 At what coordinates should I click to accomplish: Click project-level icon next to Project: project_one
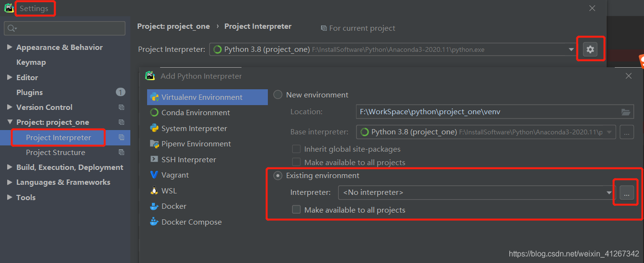[x=121, y=122]
